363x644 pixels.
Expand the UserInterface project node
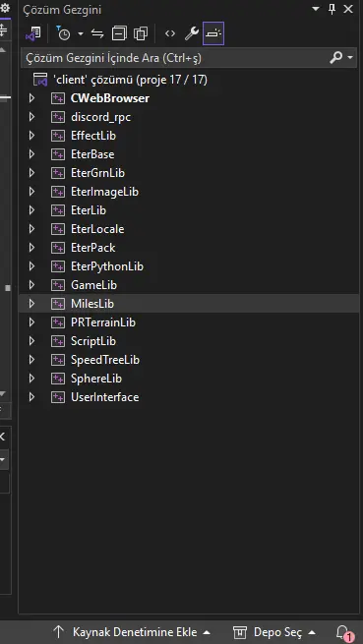pos(31,397)
